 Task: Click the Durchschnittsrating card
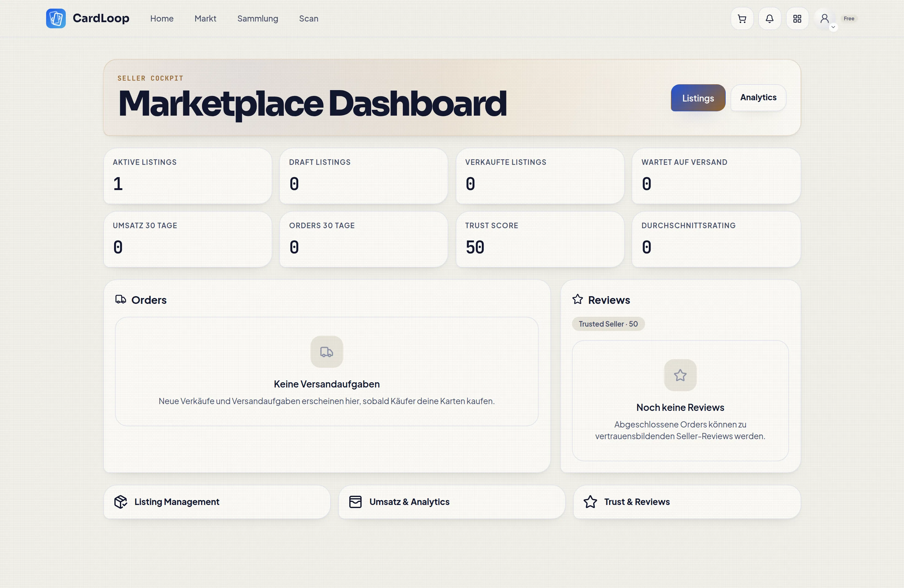point(716,239)
